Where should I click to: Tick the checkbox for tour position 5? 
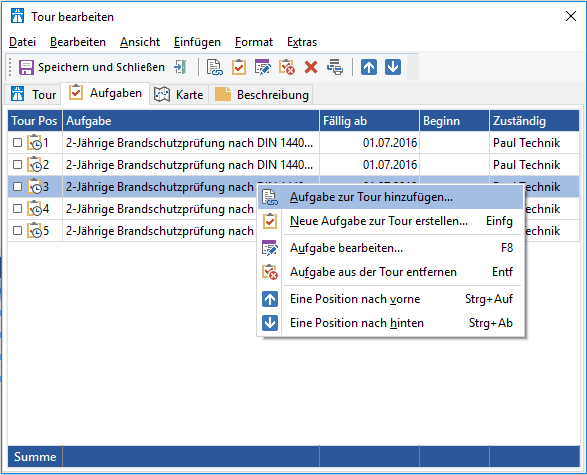(x=17, y=231)
